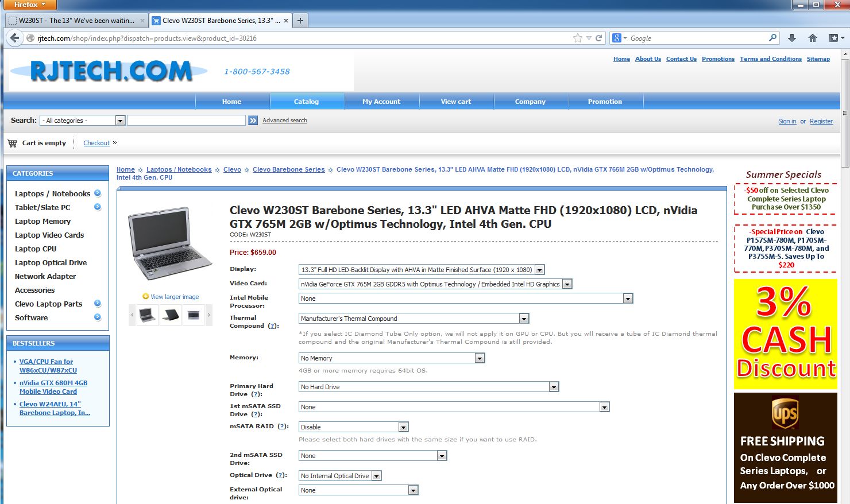Click the shopping cart icon

pyautogui.click(x=13, y=143)
